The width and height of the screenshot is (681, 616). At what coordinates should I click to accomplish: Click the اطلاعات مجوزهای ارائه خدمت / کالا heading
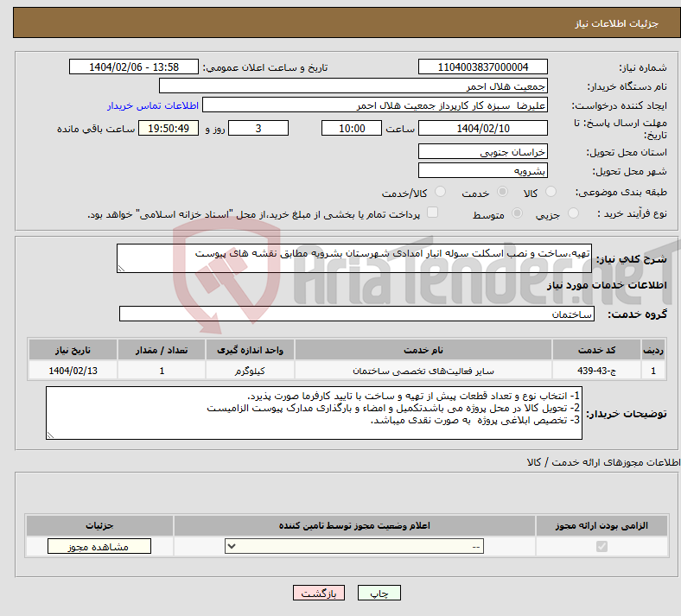tap(603, 462)
